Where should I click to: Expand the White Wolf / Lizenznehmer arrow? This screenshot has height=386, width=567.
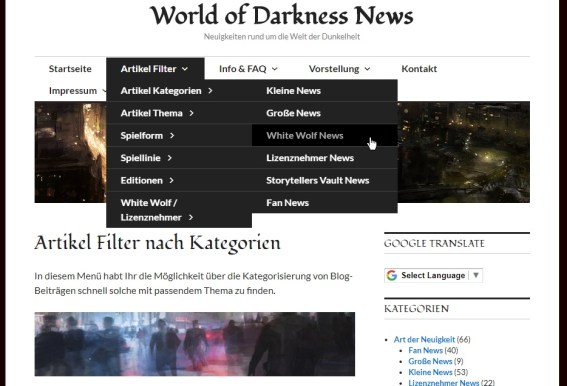point(191,217)
